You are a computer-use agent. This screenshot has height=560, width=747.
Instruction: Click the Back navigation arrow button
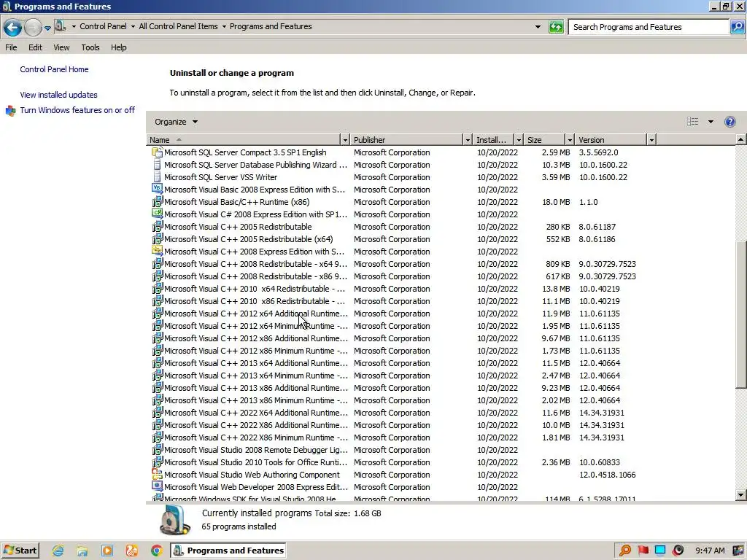click(12, 27)
